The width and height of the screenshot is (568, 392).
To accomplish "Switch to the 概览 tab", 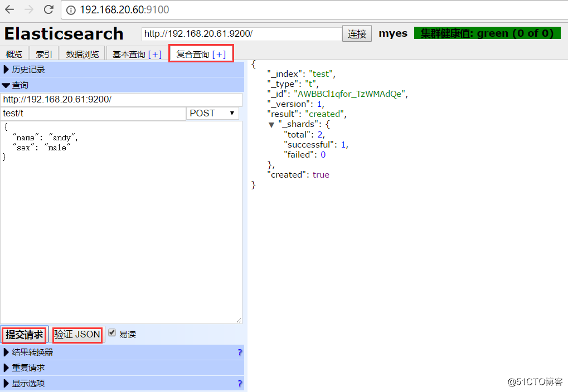I will coord(14,54).
